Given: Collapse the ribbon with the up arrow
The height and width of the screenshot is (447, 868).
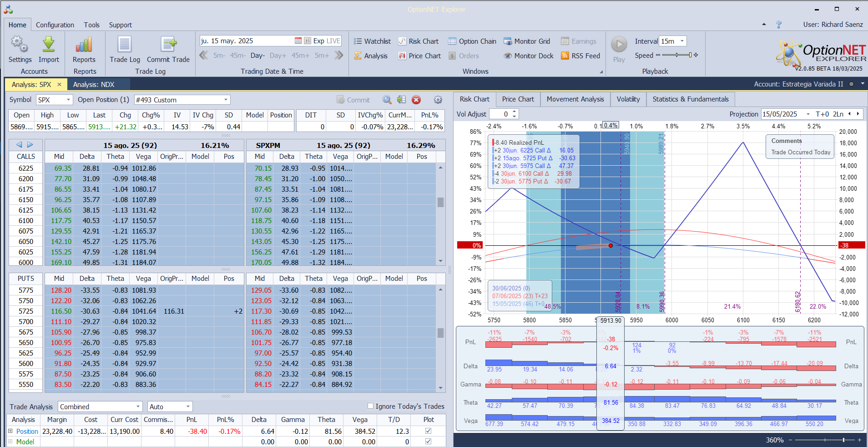Looking at the screenshot, I should [x=764, y=24].
